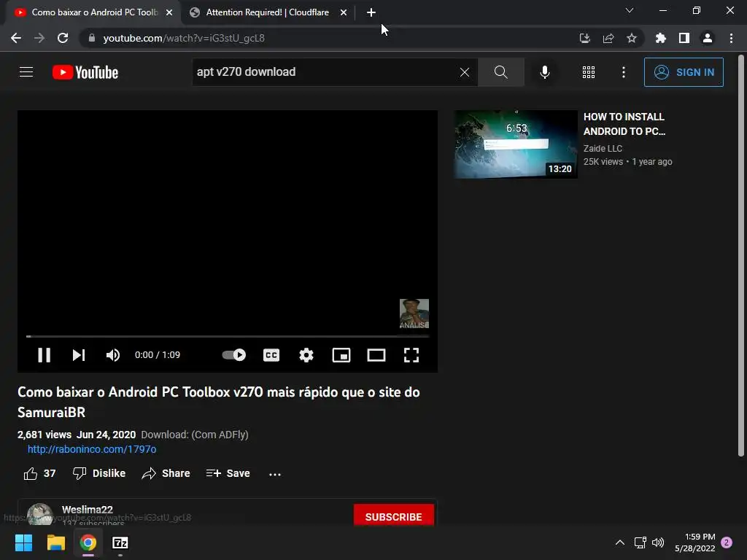The image size is (747, 560).
Task: Click the address bar URL
Action: [184, 38]
